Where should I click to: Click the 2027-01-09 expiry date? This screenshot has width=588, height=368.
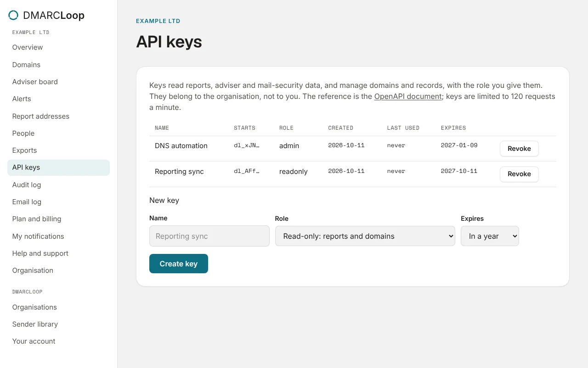[459, 145]
